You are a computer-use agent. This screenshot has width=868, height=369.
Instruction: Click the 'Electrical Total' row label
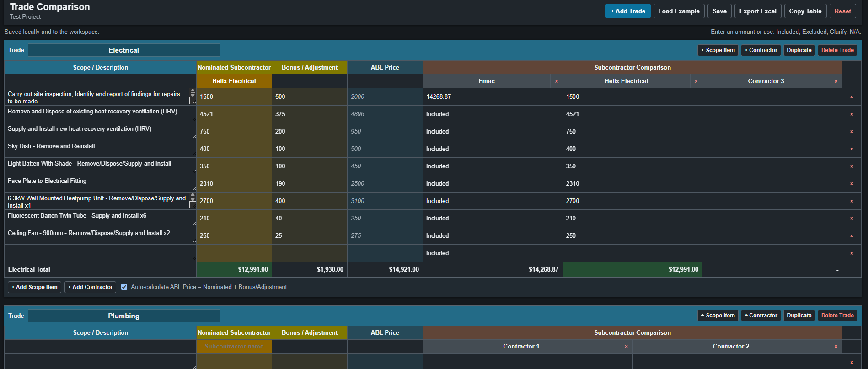(29, 270)
